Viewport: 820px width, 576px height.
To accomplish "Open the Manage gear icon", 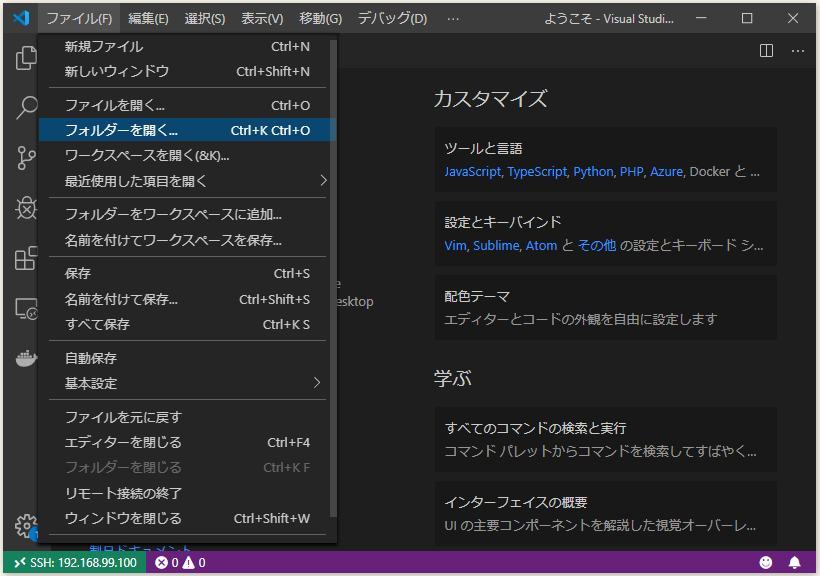I will (25, 526).
